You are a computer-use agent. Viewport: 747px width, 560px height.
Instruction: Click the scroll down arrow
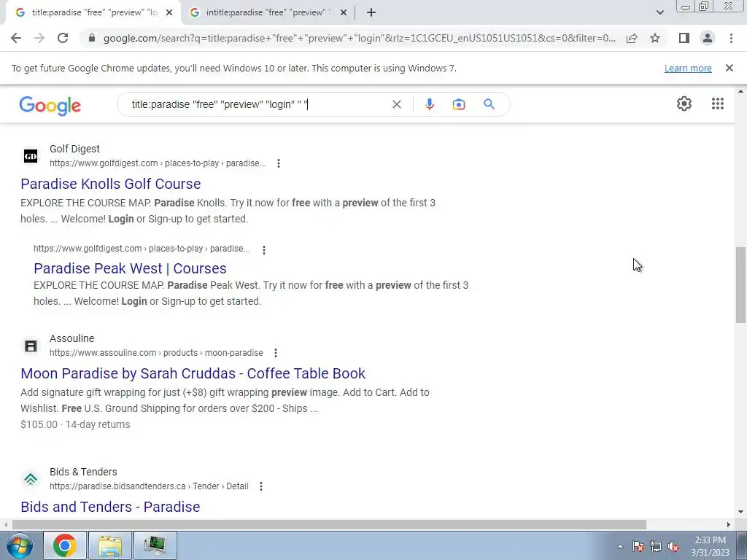[740, 513]
